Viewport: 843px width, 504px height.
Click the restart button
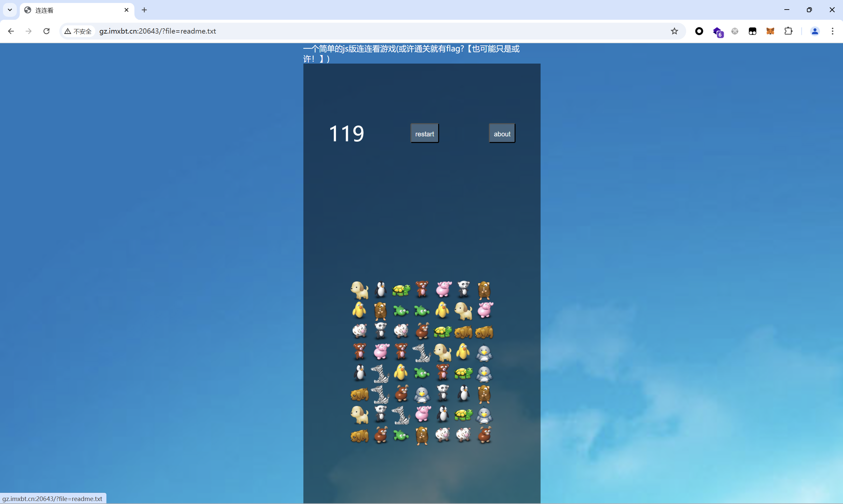point(425,133)
